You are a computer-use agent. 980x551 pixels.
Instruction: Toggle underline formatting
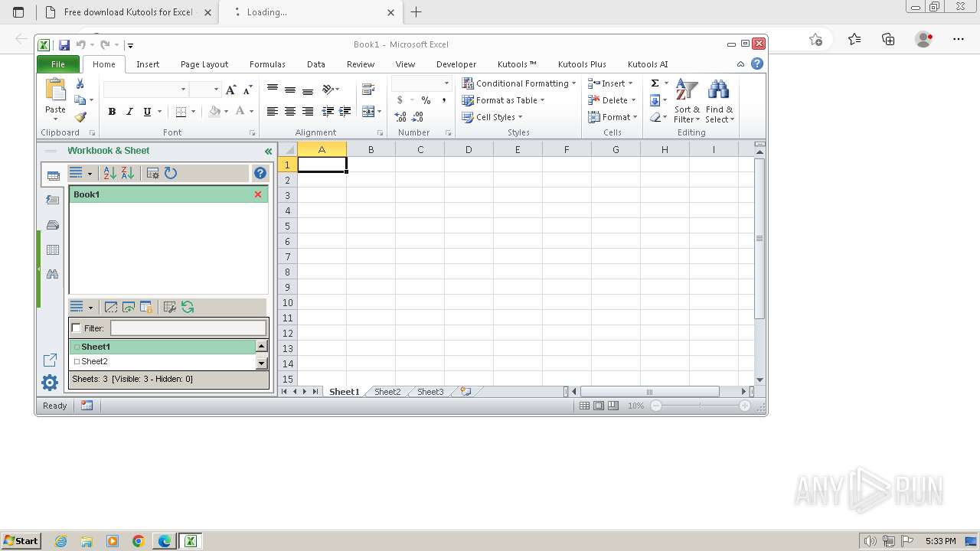pyautogui.click(x=147, y=112)
